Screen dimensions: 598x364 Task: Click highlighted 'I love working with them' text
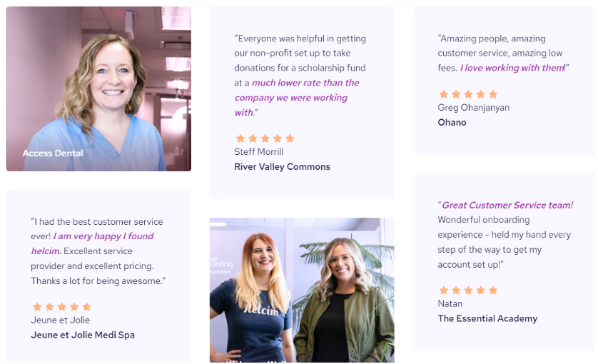coord(512,68)
